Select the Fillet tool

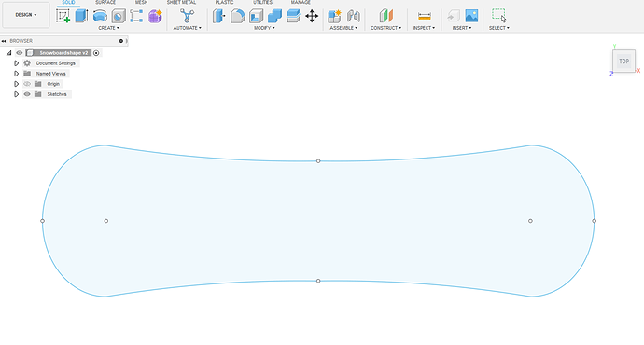tap(237, 16)
